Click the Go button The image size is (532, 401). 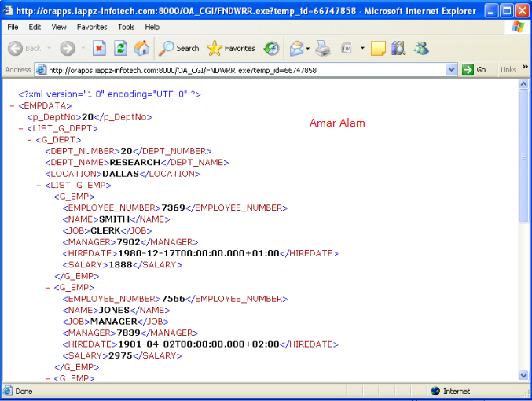[x=475, y=70]
